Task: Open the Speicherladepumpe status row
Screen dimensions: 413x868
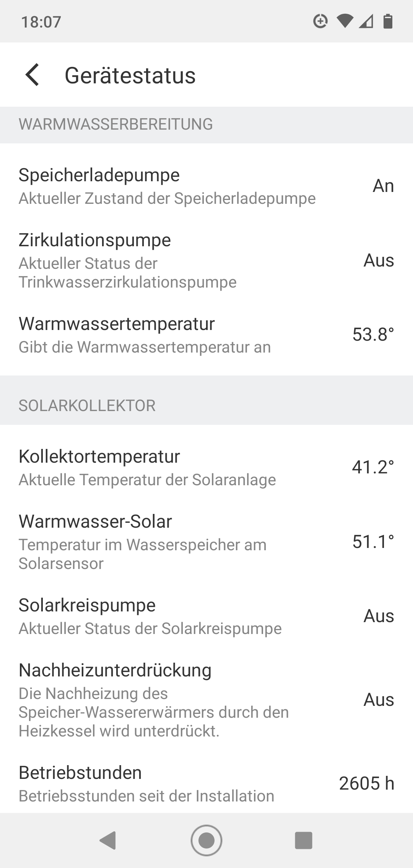Action: point(206,186)
